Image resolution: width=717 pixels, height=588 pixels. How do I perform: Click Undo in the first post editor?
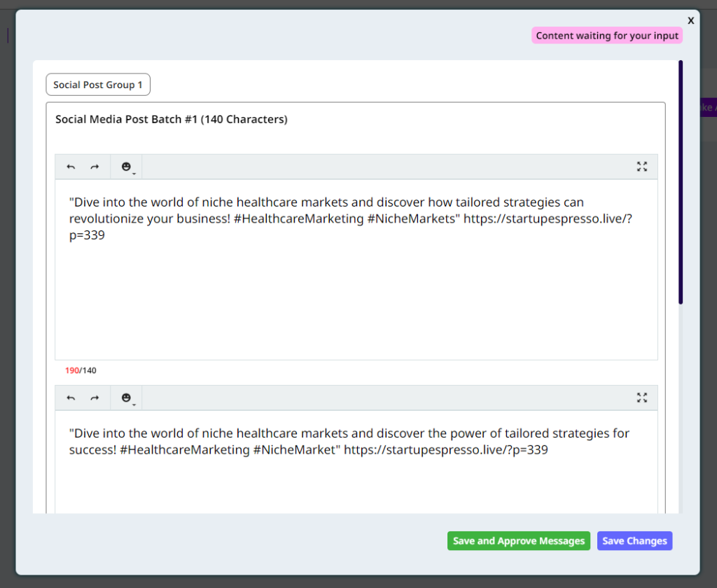click(x=71, y=167)
